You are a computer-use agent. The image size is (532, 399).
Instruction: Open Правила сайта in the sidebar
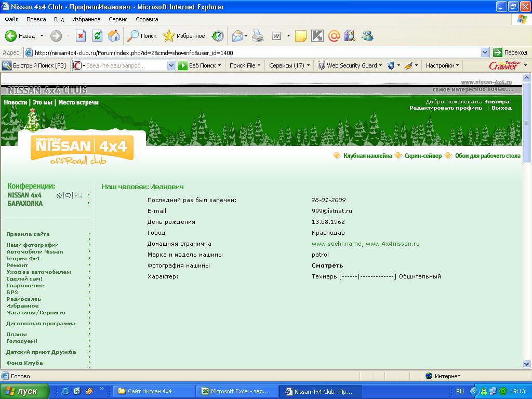pos(28,234)
